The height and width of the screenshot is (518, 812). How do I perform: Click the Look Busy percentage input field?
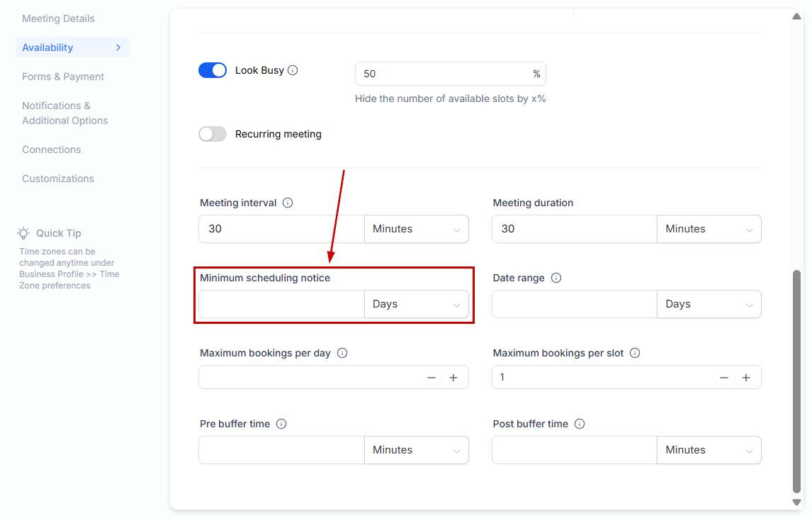(x=443, y=74)
